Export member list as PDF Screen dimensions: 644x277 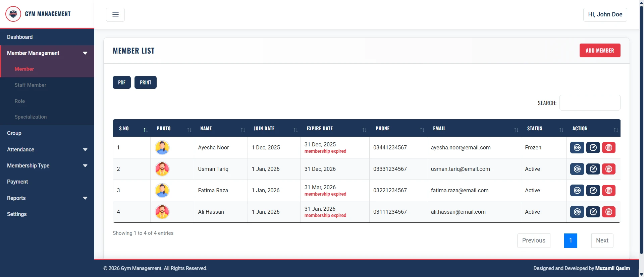pyautogui.click(x=122, y=82)
